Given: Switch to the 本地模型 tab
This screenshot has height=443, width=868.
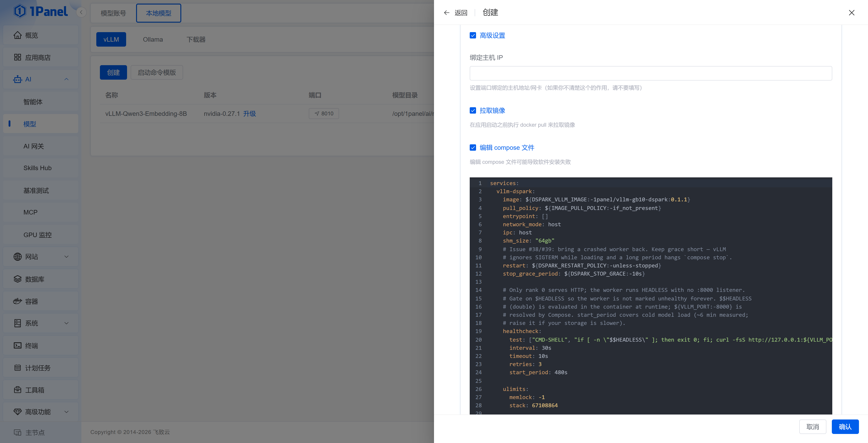Looking at the screenshot, I should pos(158,13).
